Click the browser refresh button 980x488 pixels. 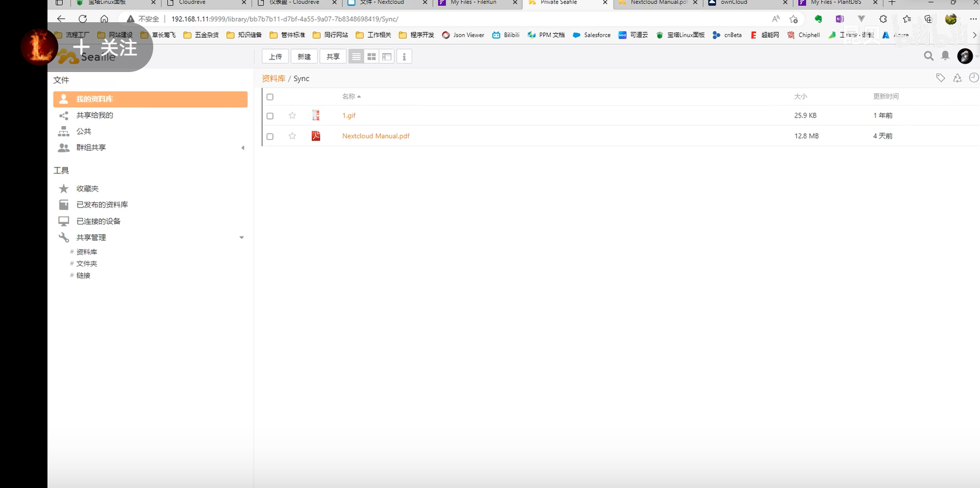(x=83, y=19)
